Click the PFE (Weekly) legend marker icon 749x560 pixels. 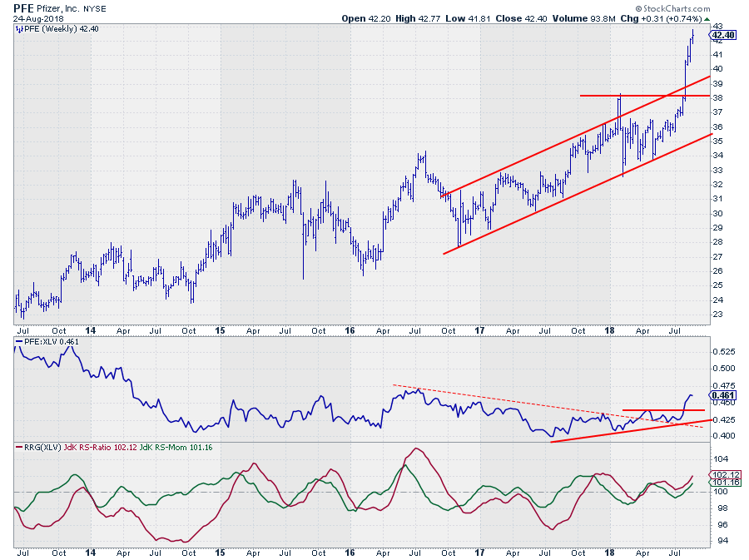[x=17, y=28]
